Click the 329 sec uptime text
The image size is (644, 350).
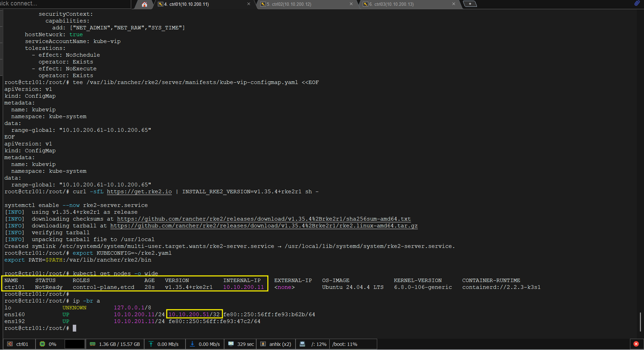[x=246, y=344]
